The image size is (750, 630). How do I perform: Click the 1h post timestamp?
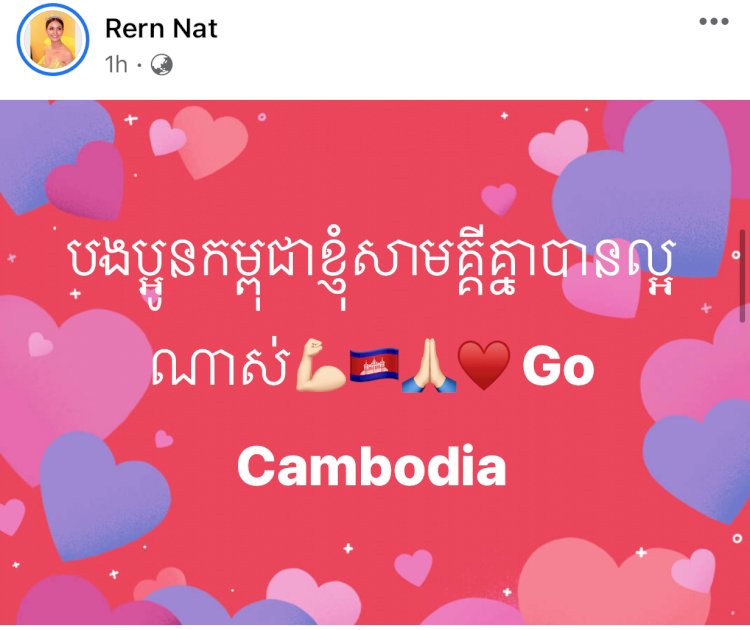point(116,65)
